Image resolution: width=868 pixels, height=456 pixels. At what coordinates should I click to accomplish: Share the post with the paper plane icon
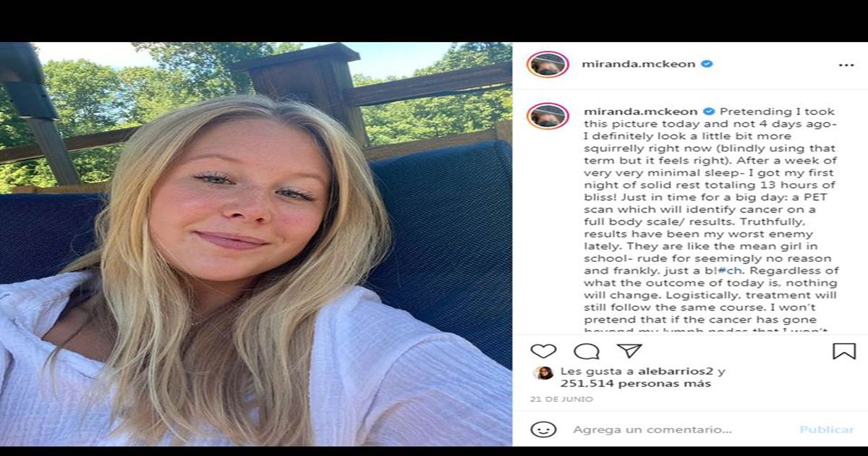629,350
